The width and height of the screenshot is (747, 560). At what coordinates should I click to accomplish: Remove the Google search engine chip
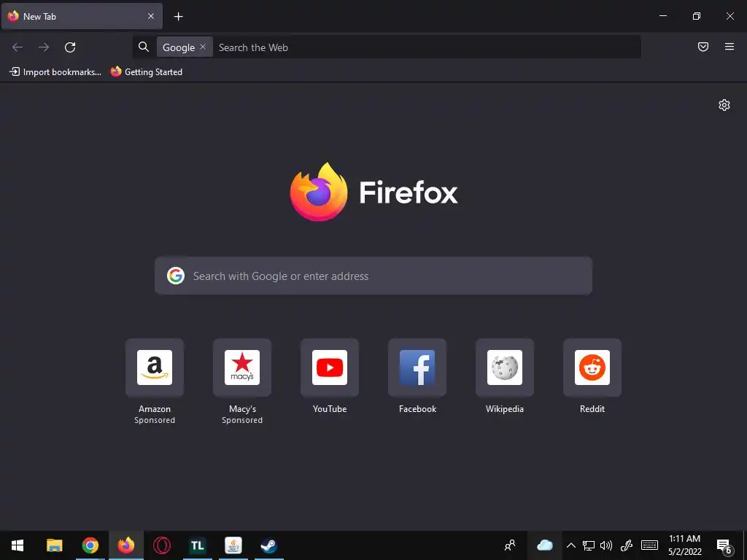(x=203, y=47)
